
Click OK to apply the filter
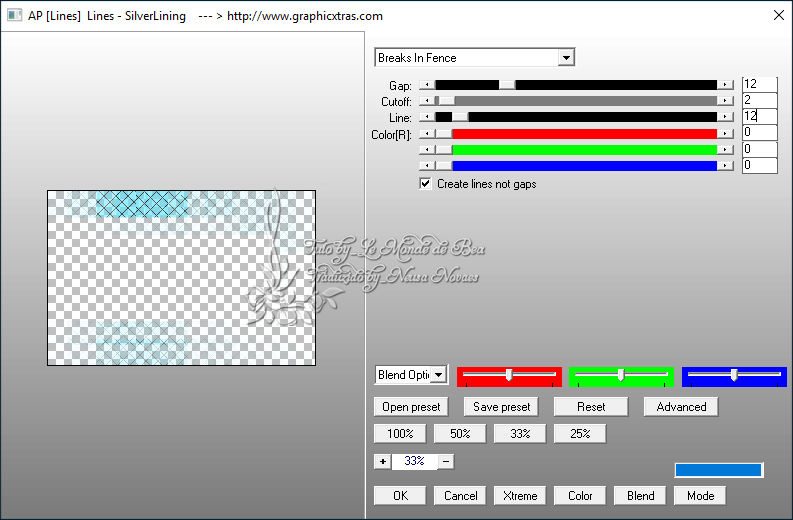pyautogui.click(x=400, y=496)
